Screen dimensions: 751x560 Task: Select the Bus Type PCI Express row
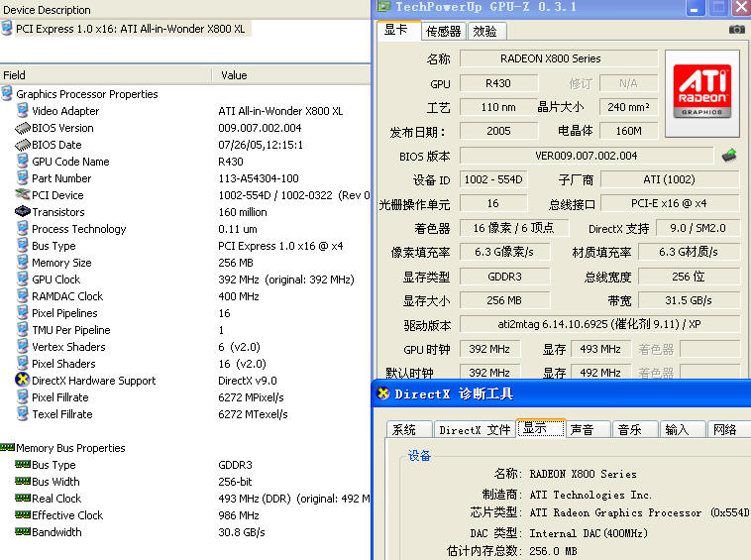pos(185,246)
